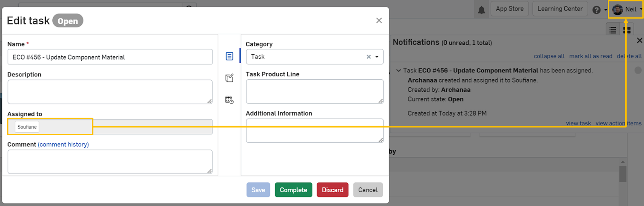Open the task details tab icon
Viewport: 644px width, 206px height.
coord(229,56)
